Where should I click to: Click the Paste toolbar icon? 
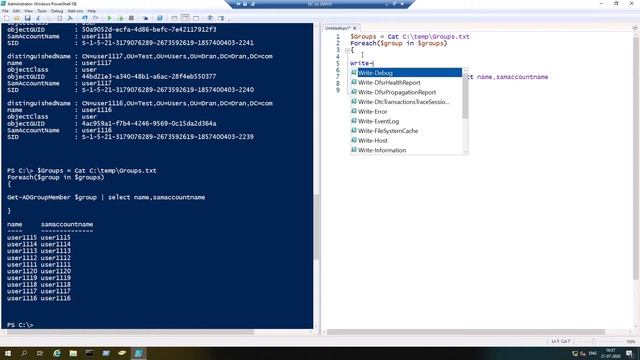click(60, 18)
